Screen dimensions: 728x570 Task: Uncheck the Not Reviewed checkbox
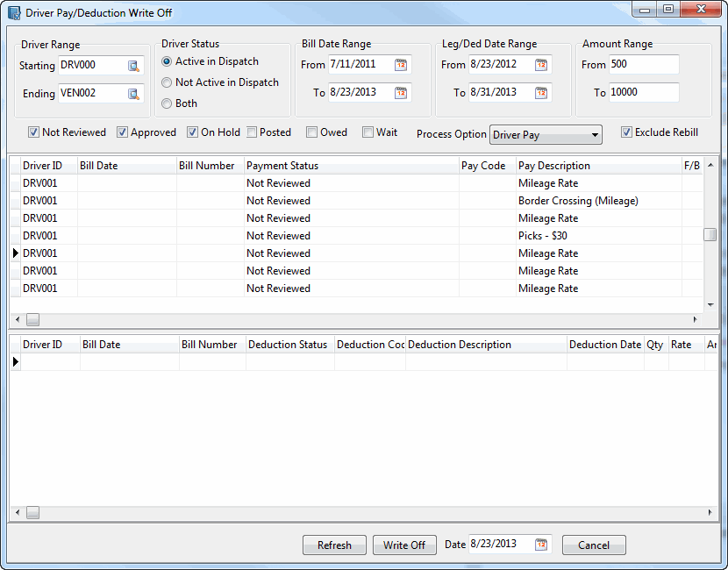(33, 132)
